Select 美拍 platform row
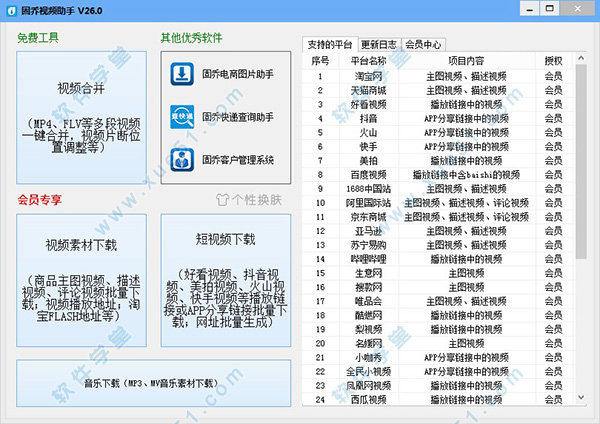 438,161
